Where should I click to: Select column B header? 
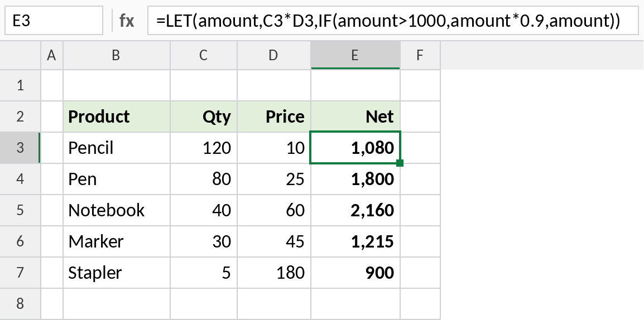point(116,55)
